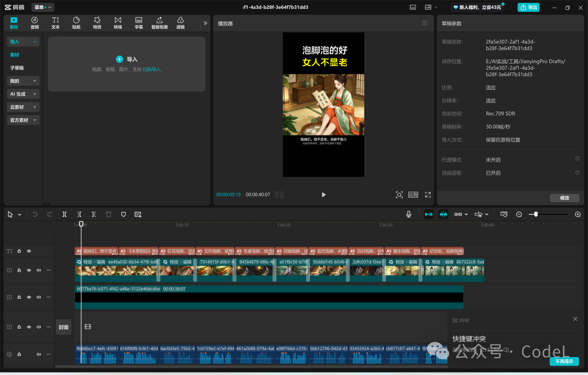The width and height of the screenshot is (588, 375).
Task: Toggle visibility of the subtitle text track
Action: tap(29, 251)
